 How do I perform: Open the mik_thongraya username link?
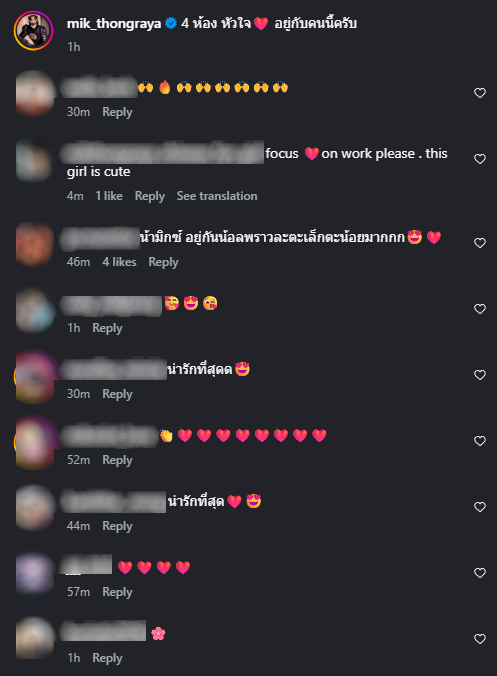(114, 23)
